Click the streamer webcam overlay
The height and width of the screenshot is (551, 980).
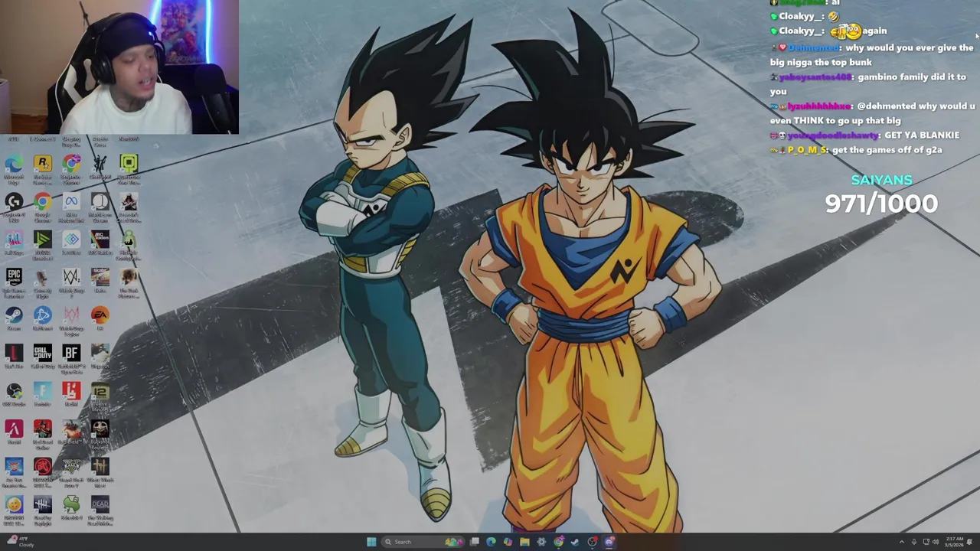tap(119, 67)
